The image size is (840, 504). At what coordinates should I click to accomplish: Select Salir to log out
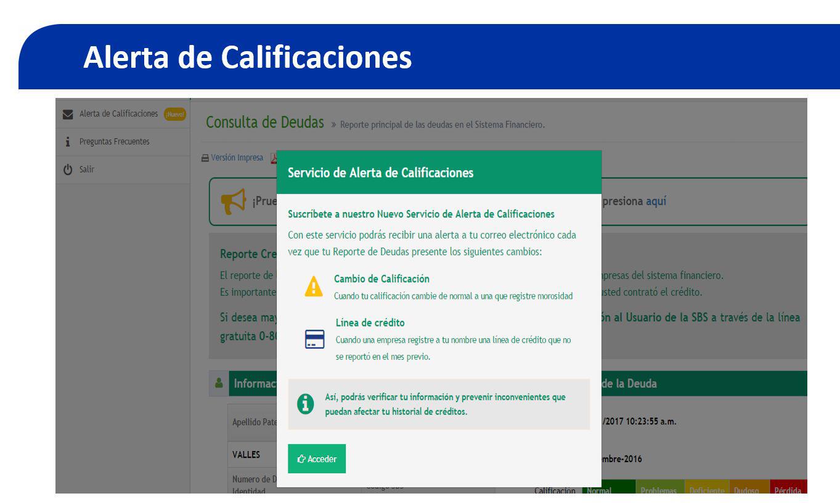click(87, 169)
